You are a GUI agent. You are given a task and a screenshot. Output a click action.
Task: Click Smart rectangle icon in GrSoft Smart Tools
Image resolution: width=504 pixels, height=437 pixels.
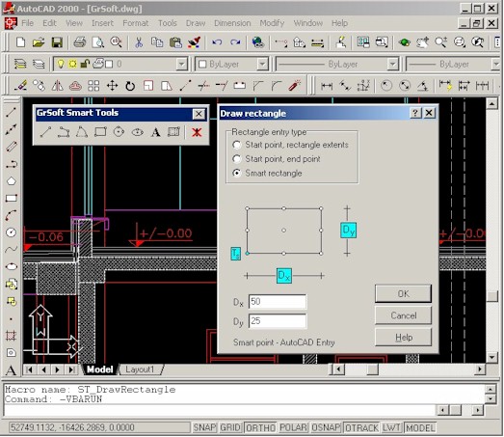[x=100, y=132]
